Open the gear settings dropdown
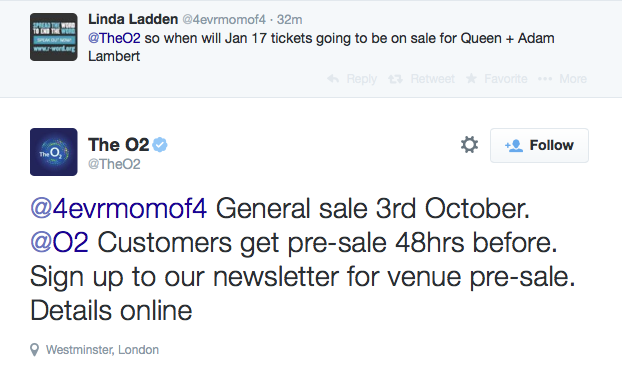Screen dimensions: 622x369 (469, 145)
